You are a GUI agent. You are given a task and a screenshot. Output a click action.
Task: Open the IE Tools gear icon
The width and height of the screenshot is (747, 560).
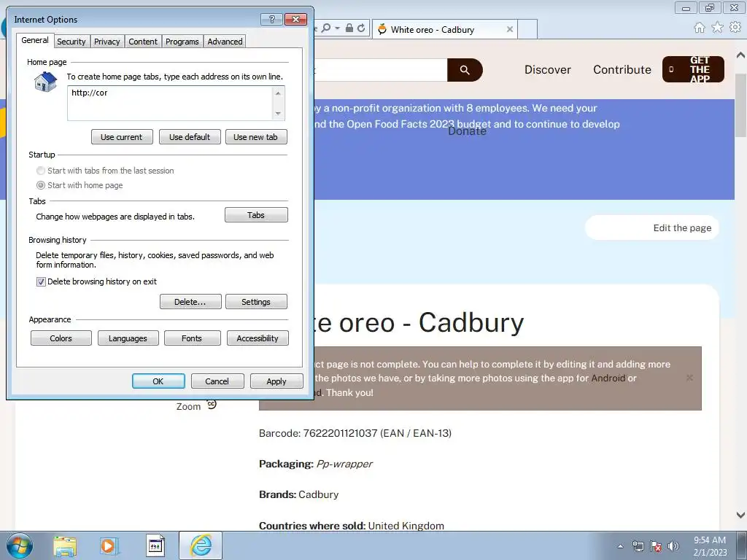[x=735, y=28]
